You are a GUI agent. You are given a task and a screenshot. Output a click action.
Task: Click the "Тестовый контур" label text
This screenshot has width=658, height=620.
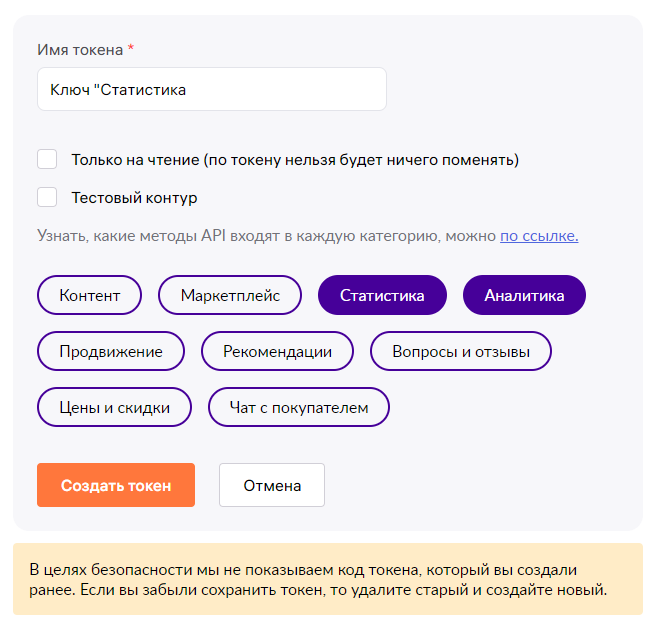134,197
